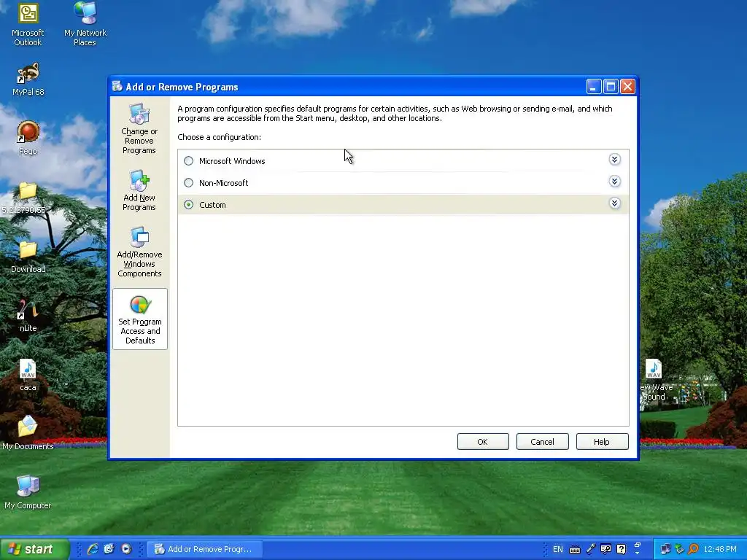Image resolution: width=747 pixels, height=560 pixels.
Task: Select My Network Places desktop icon
Action: pyautogui.click(x=85, y=24)
